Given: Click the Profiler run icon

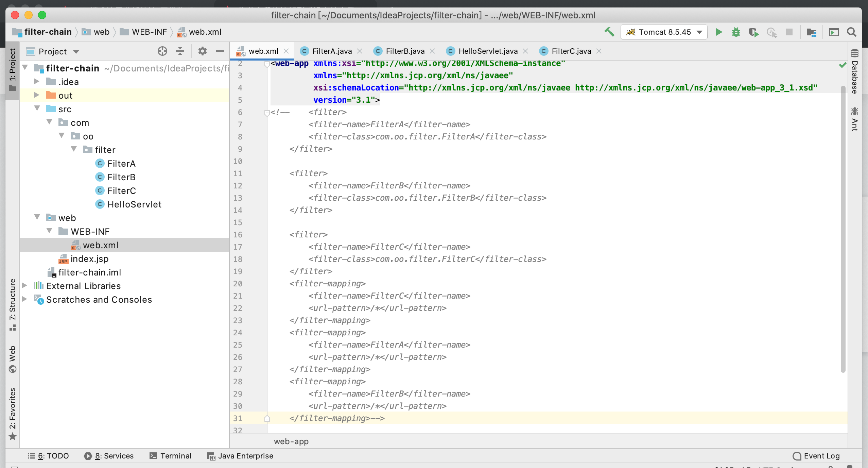Looking at the screenshot, I should click(771, 32).
